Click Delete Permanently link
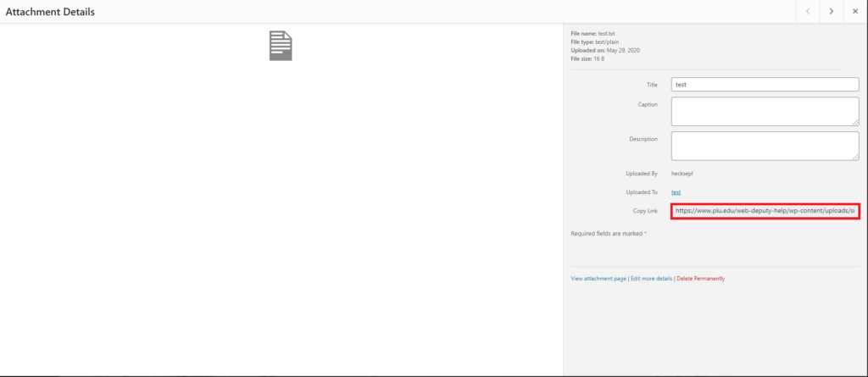Viewport: 868px width, 377px height. (x=700, y=278)
